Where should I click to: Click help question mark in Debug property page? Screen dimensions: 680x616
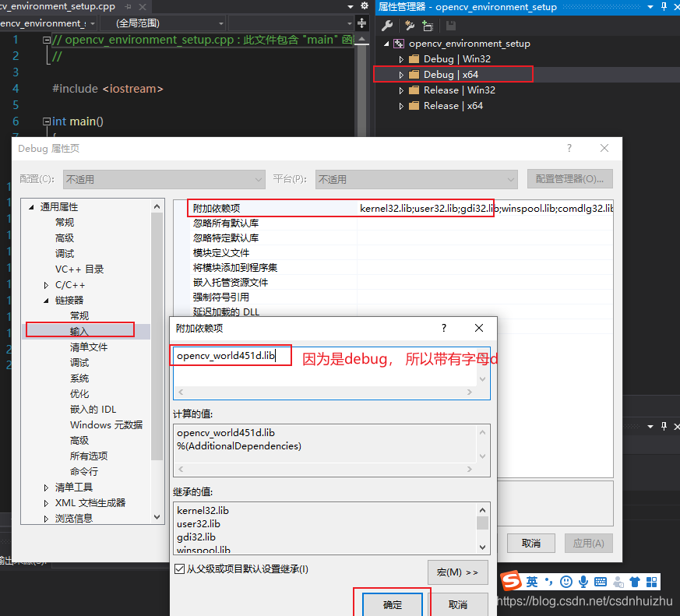569,148
